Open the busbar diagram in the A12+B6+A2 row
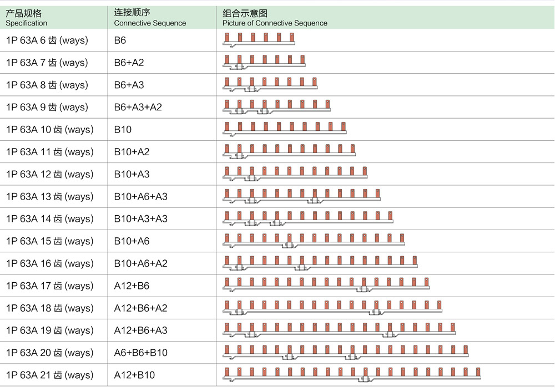Screen dimensions: 555x392 coord(332,307)
